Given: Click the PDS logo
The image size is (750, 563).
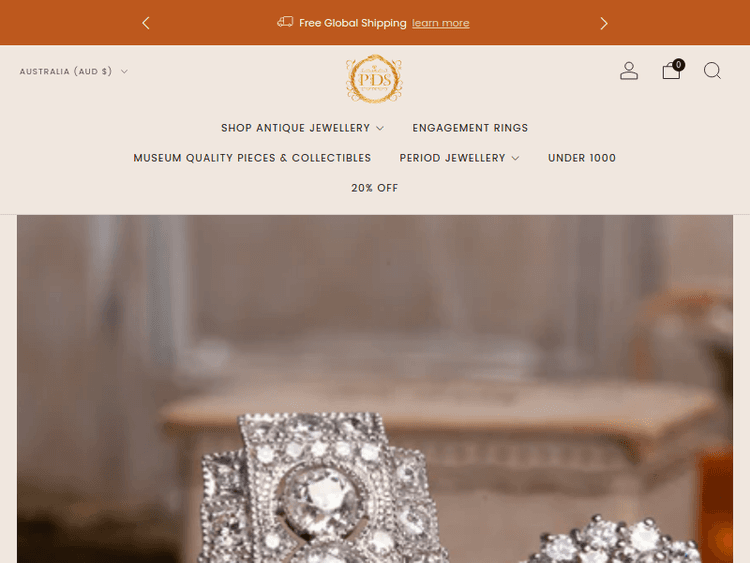Looking at the screenshot, I should point(374,79).
